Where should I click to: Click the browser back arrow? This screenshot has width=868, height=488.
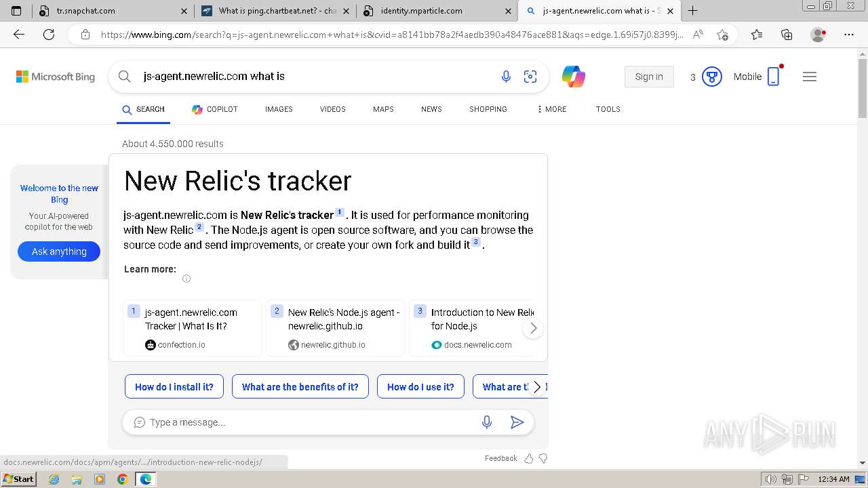19,35
